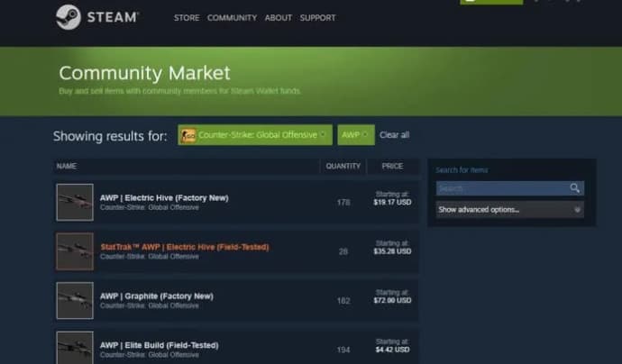
Task: Click the magnifying glass search icon
Action: tap(575, 188)
